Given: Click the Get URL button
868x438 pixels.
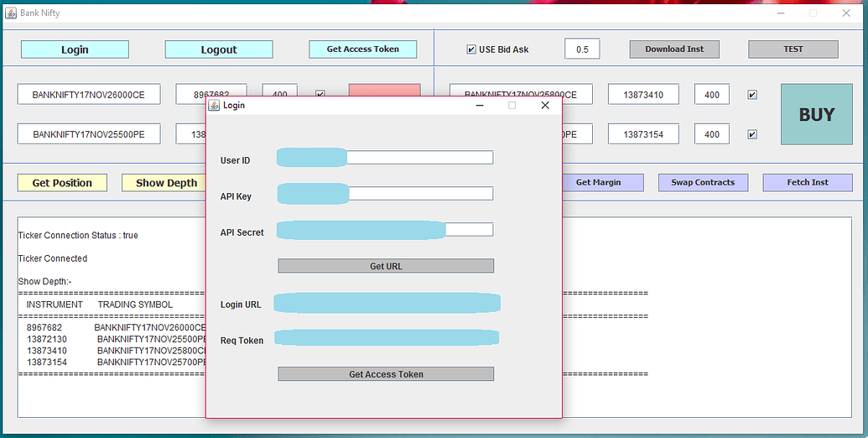Looking at the screenshot, I should coord(386,266).
